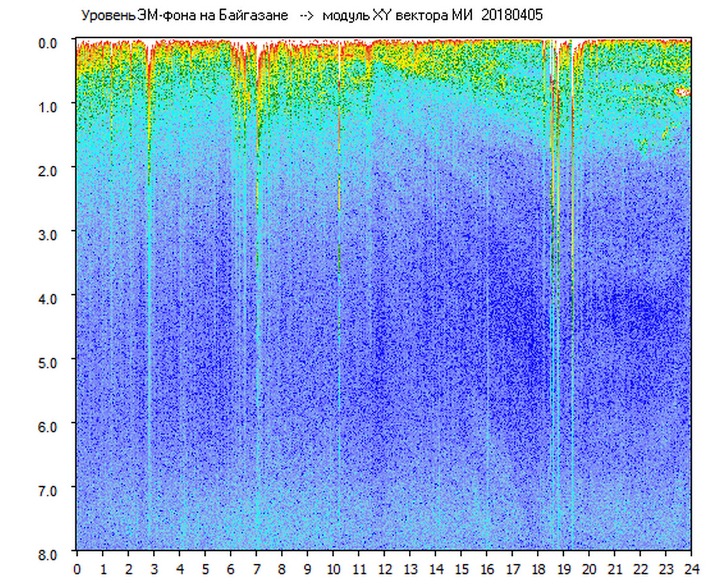Click the small red spot near hour 23.5
This screenshot has height=588, width=716.
coord(682,92)
